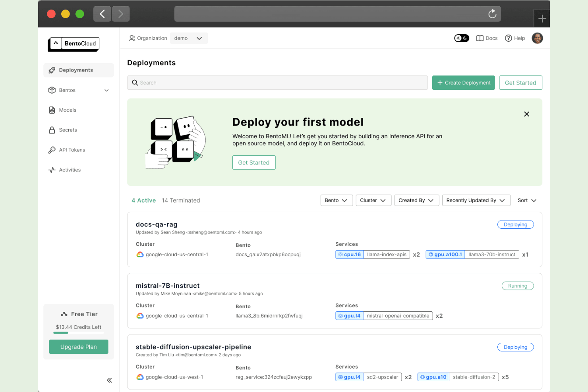Click Get Started in the welcome banner
Image resolution: width=588 pixels, height=392 pixels.
pos(254,162)
